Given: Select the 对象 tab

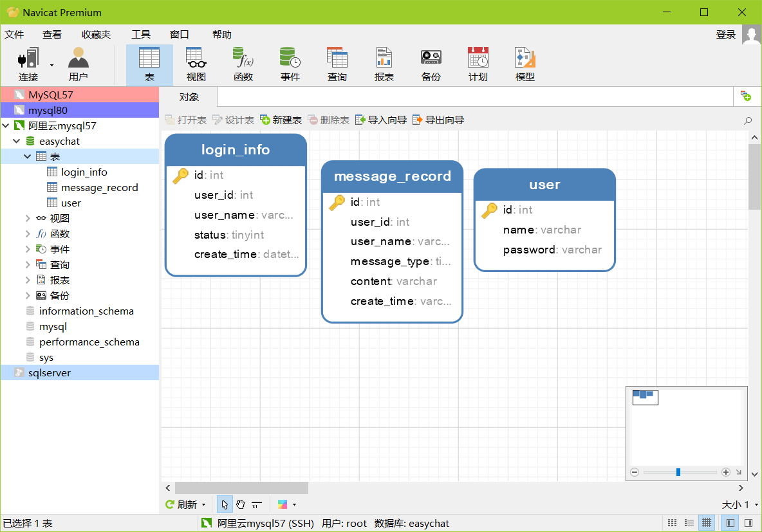Looking at the screenshot, I should pyautogui.click(x=189, y=96).
